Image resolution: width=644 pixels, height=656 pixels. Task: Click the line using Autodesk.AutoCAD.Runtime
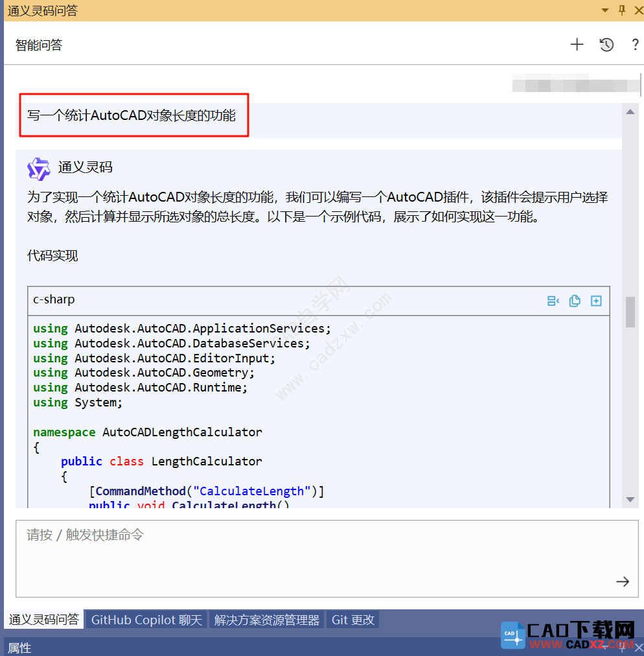click(x=141, y=388)
